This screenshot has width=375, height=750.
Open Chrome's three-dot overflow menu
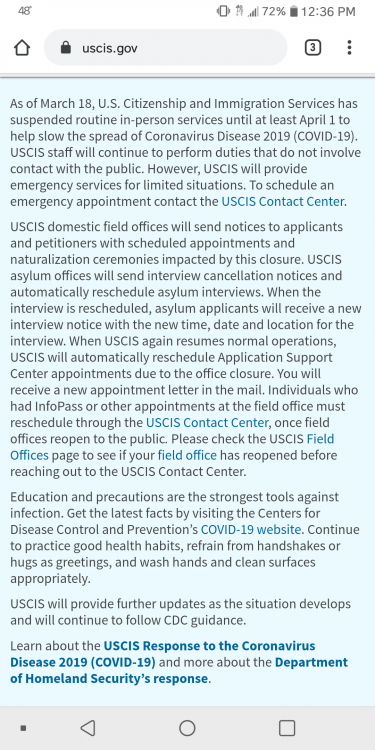(349, 47)
